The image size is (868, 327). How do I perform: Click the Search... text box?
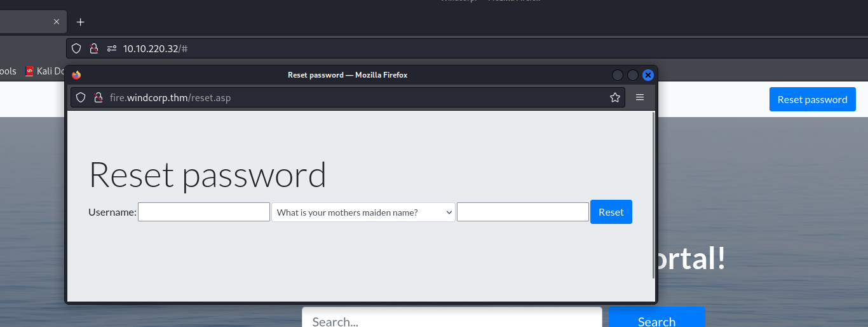point(452,317)
